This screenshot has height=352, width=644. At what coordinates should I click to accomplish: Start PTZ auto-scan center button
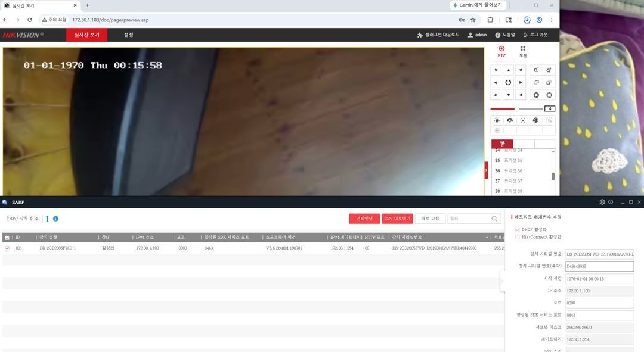(508, 82)
